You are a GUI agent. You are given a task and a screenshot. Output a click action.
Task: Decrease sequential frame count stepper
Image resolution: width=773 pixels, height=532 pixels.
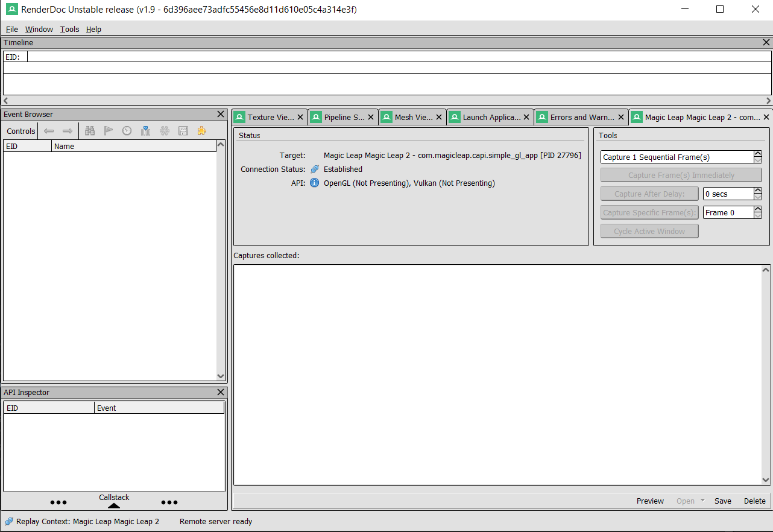pyautogui.click(x=758, y=160)
